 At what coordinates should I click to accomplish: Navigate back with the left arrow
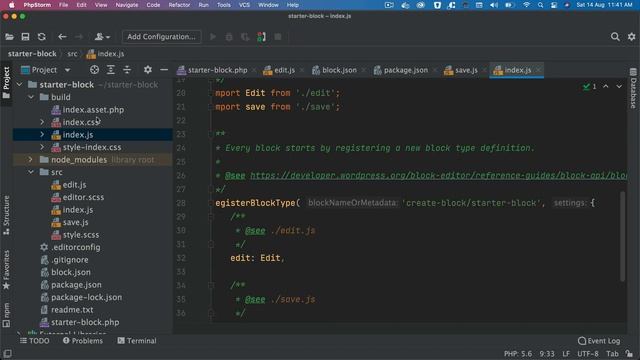pyautogui.click(x=62, y=37)
